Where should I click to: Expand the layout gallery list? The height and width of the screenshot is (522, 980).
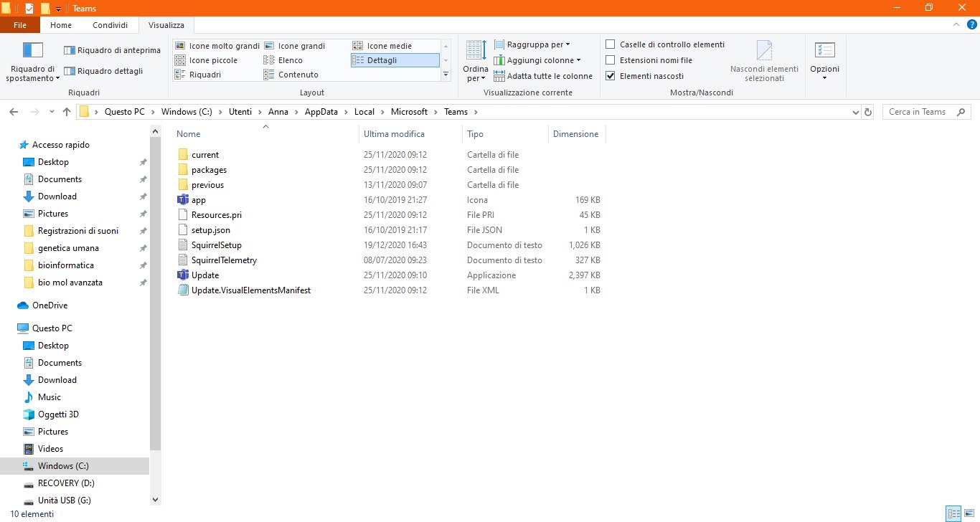[x=446, y=74]
